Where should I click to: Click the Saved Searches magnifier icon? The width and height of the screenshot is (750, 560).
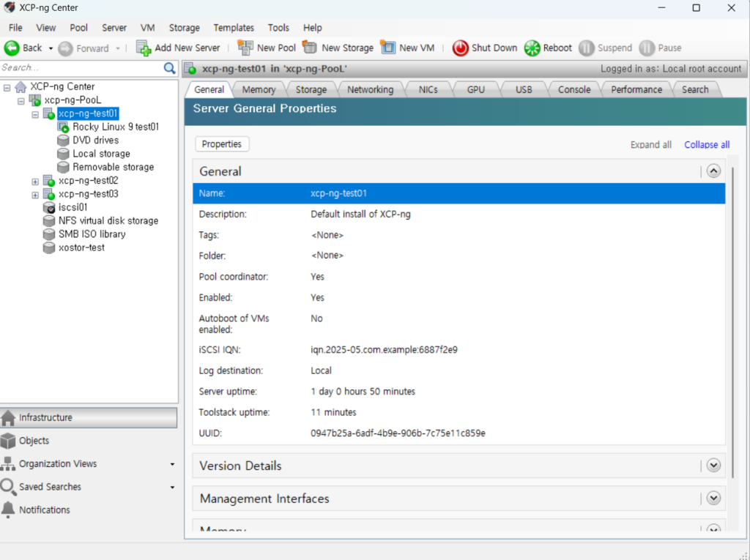coord(8,486)
